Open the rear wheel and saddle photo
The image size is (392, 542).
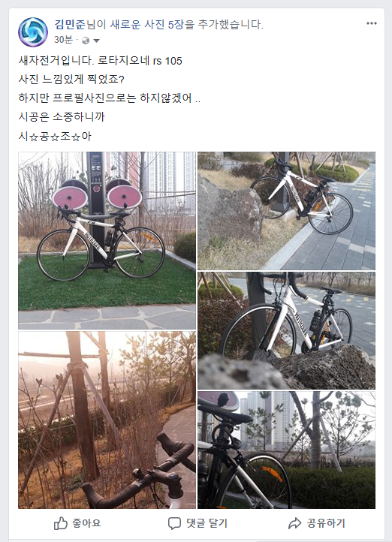pyautogui.click(x=287, y=450)
